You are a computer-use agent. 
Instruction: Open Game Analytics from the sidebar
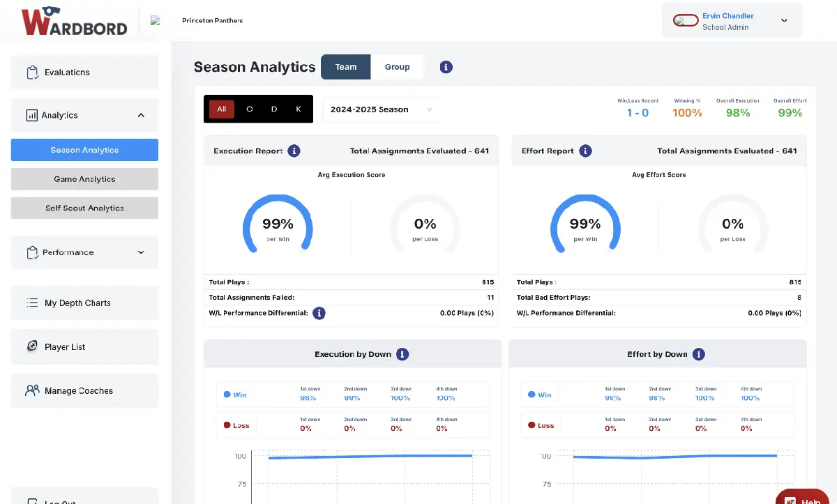pos(84,178)
